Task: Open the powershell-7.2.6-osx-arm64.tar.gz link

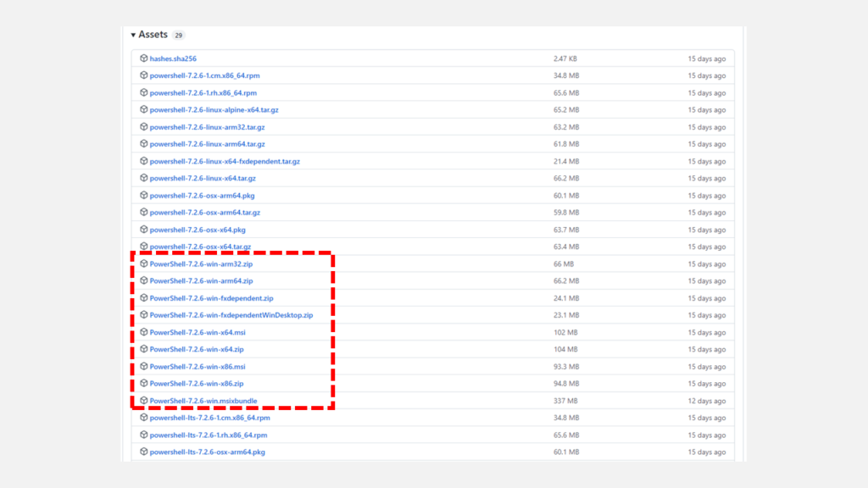Action: tap(205, 213)
